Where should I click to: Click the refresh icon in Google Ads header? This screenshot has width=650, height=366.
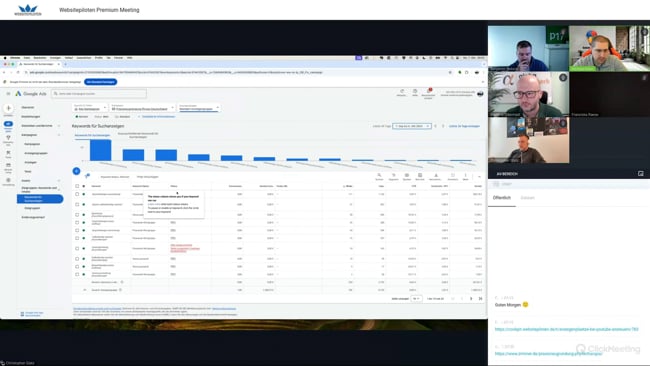402,91
